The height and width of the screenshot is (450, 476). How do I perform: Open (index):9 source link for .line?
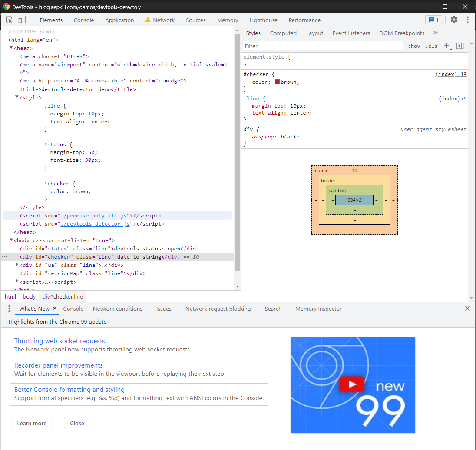[x=452, y=98]
